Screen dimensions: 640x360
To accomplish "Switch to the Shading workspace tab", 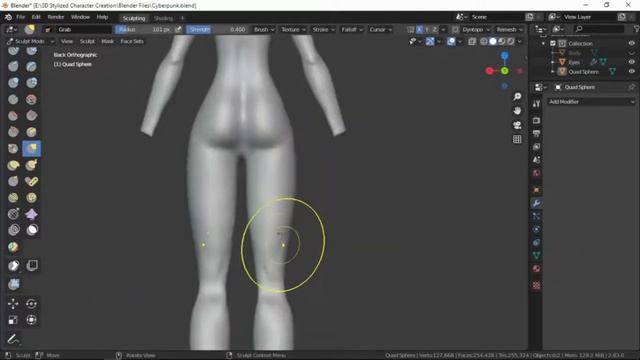I will pos(163,18).
